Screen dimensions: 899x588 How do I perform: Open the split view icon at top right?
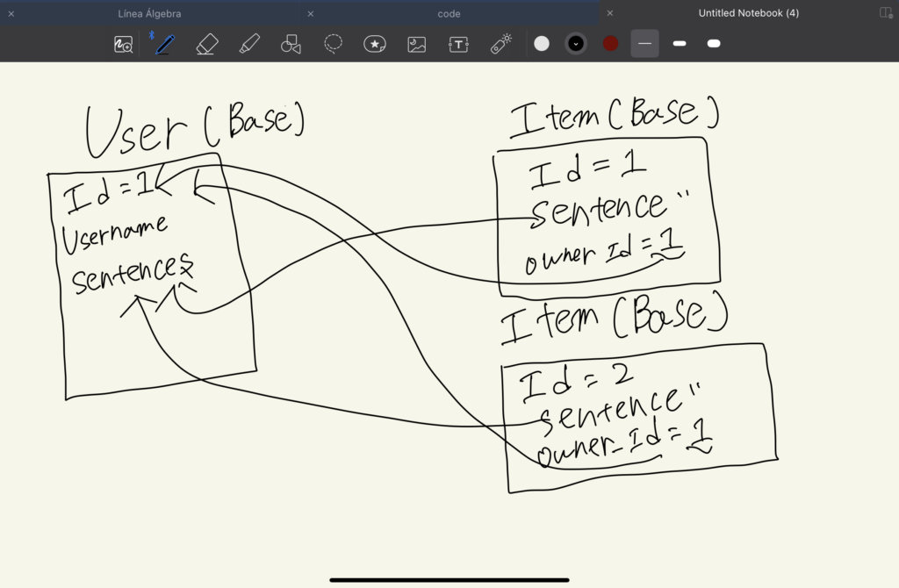click(885, 13)
